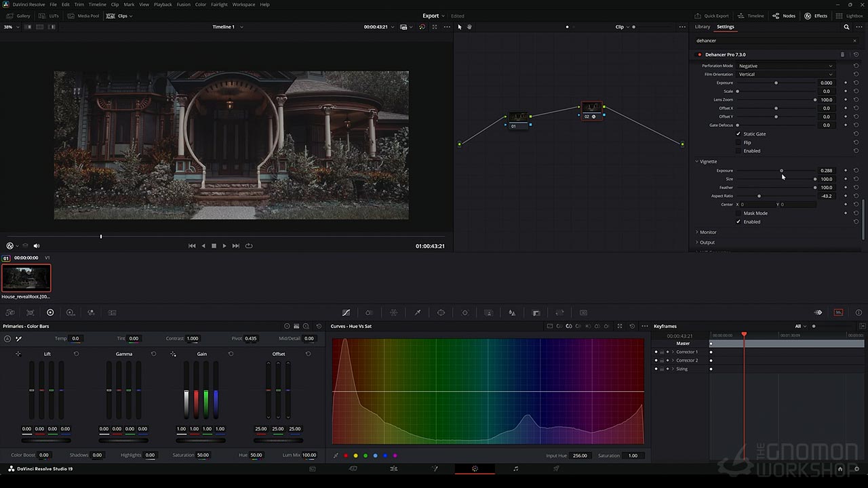Open the Gallery panel

point(18,16)
